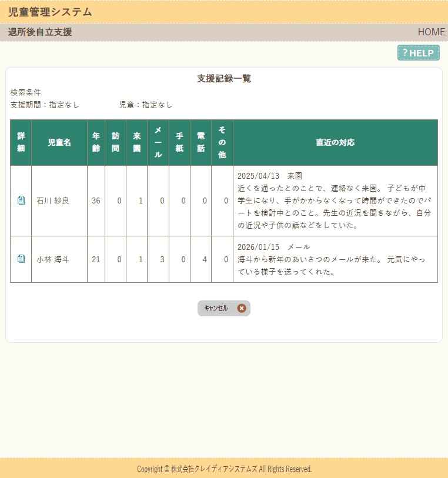Click the メール column header
This screenshot has height=478, width=448.
[x=158, y=142]
